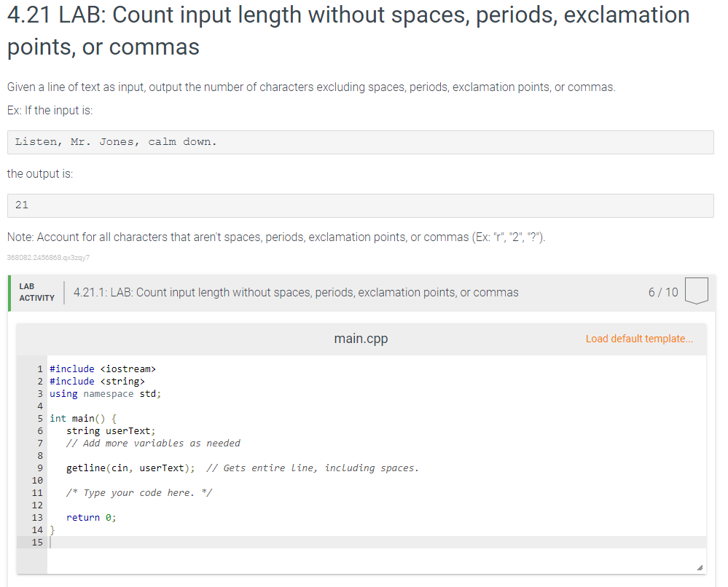Click line number 9 in gutter

tap(40, 468)
